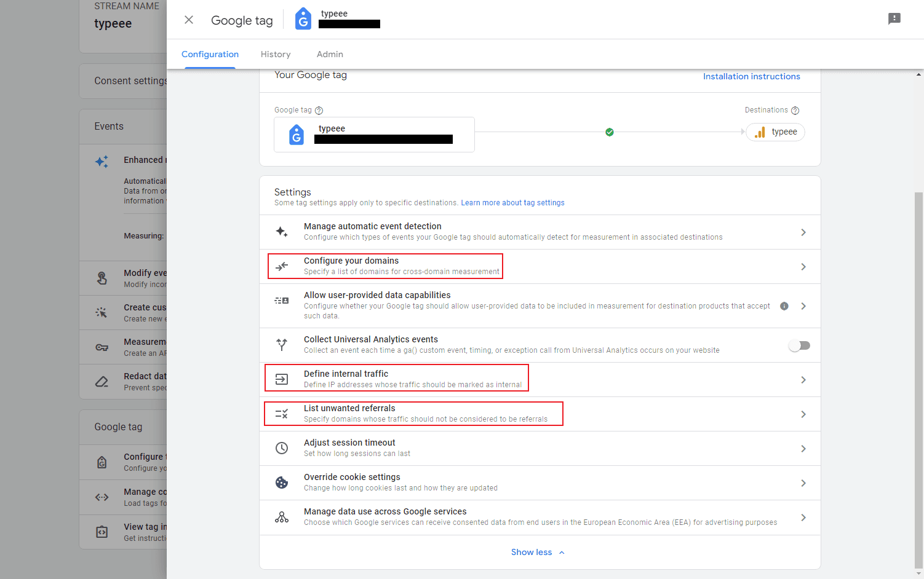The image size is (924, 579).
Task: Close the Google tag panel
Action: (189, 20)
